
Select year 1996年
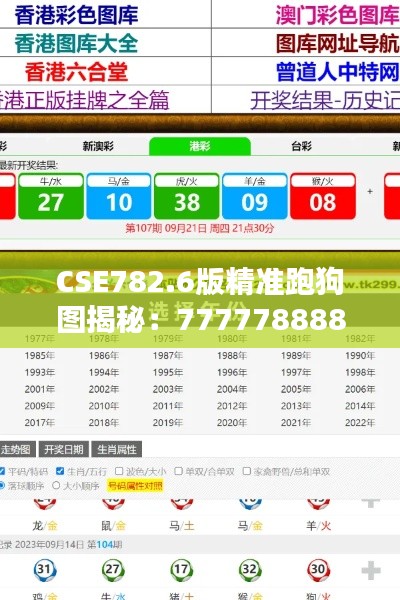(x=232, y=372)
